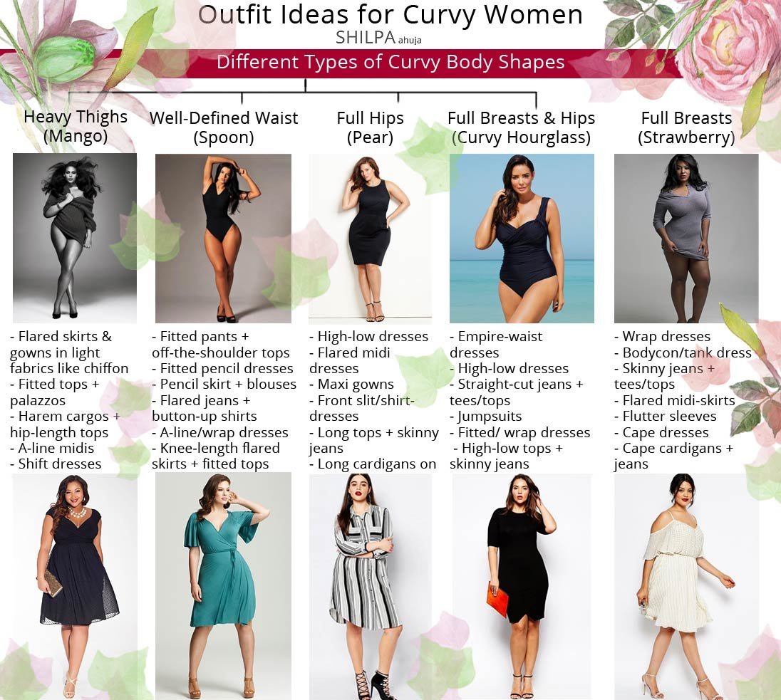The image size is (781, 700).
Task: Open the navy flared dress outfit photo
Action: [75, 586]
